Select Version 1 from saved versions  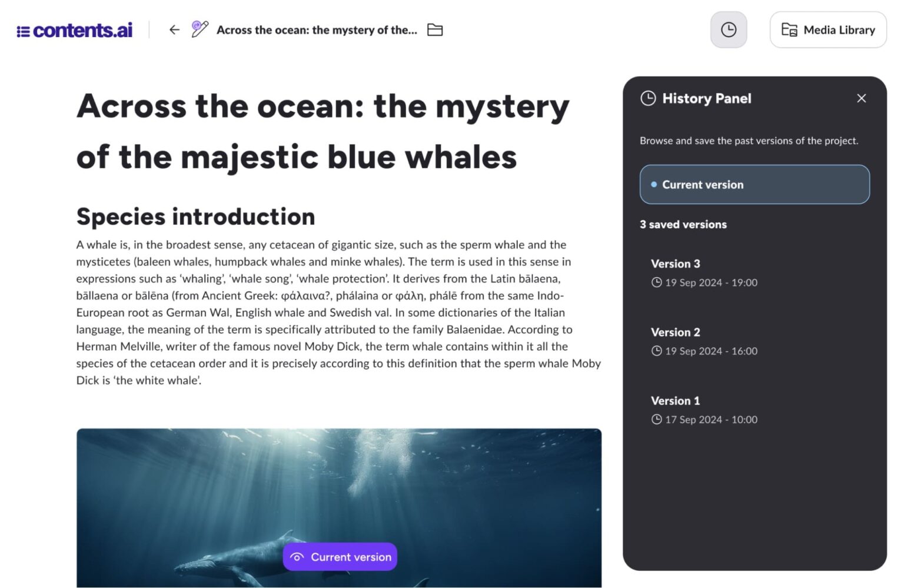point(675,401)
